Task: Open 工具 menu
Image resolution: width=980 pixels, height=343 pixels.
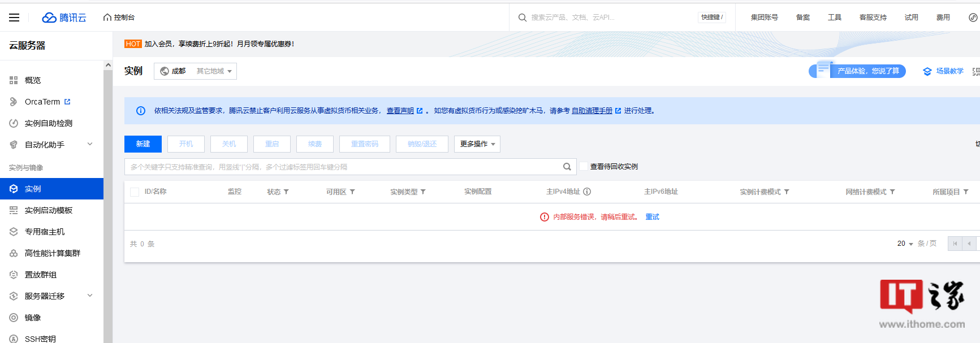Action: pyautogui.click(x=834, y=18)
